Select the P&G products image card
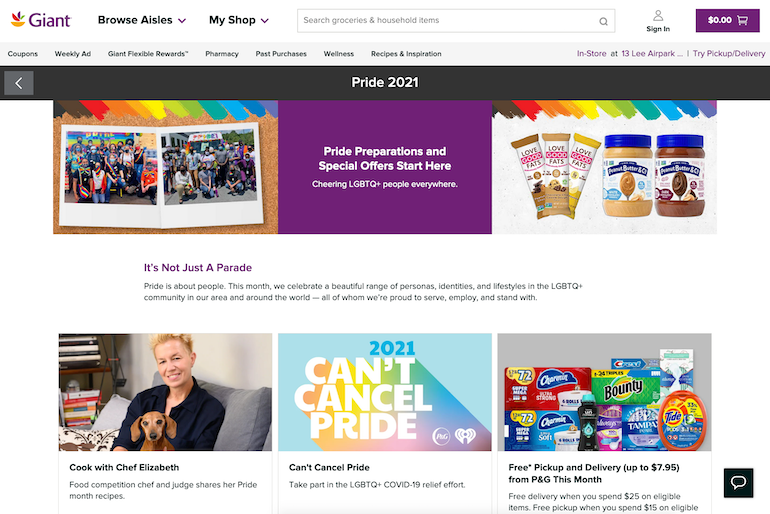770x514 pixels. (604, 392)
